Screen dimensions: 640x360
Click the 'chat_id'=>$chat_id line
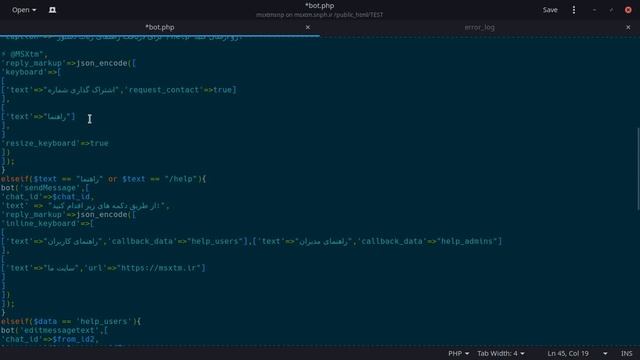pos(48,196)
